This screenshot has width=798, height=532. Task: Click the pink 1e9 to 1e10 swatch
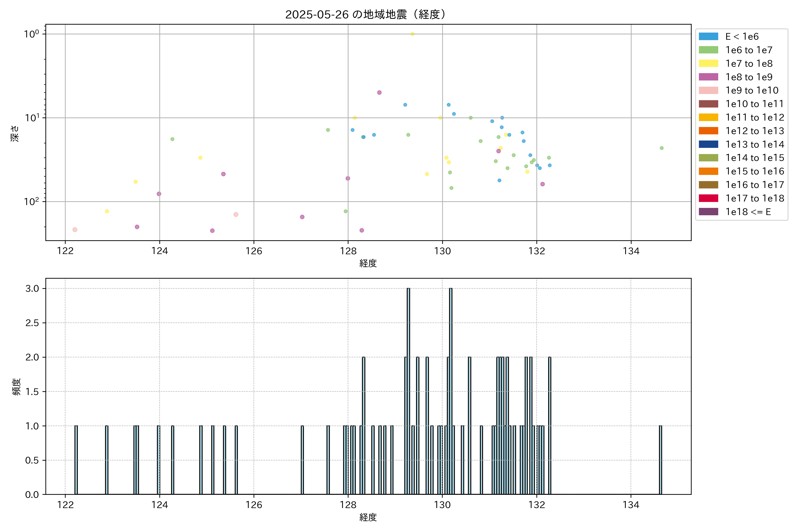708,90
